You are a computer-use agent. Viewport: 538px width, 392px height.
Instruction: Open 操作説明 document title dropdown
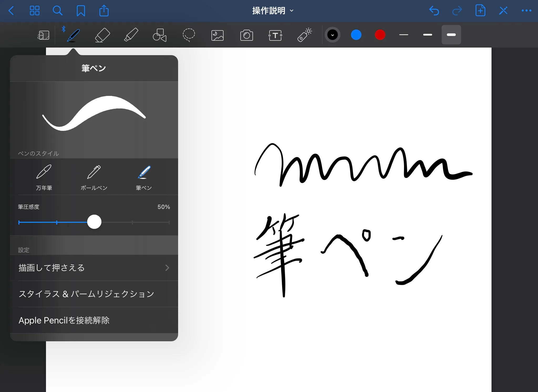[x=273, y=11]
